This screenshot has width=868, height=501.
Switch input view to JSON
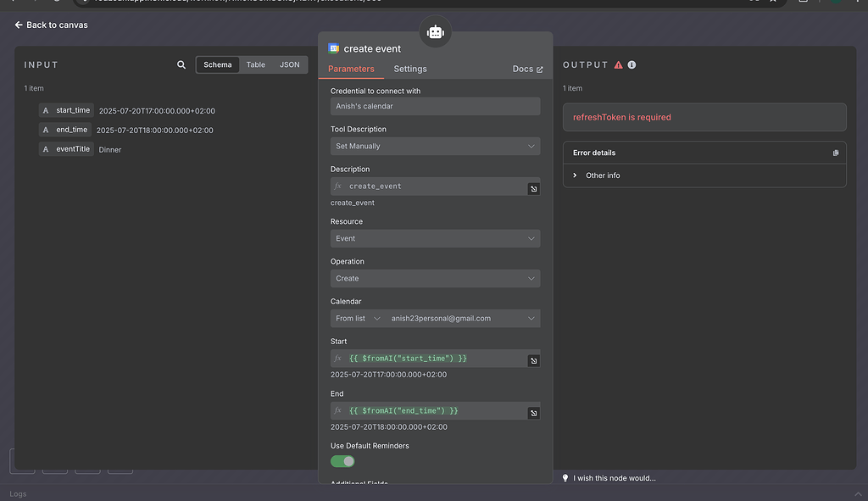[289, 64]
